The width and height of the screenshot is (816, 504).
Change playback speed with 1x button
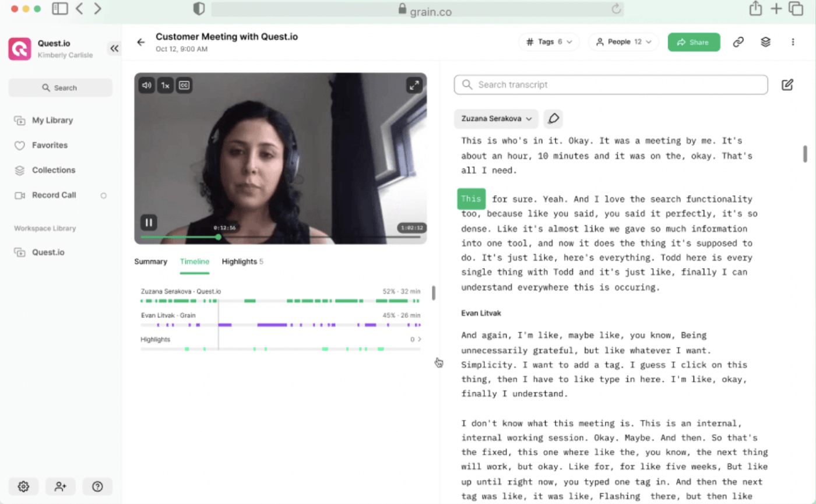[166, 86]
